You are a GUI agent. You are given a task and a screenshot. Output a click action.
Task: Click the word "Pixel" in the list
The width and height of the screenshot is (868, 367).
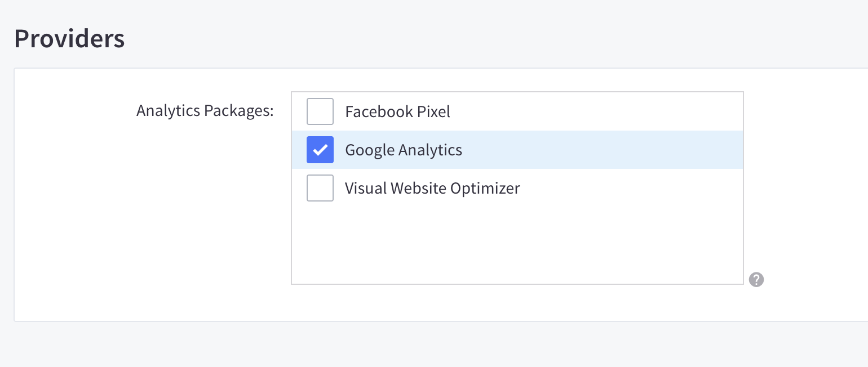point(433,111)
